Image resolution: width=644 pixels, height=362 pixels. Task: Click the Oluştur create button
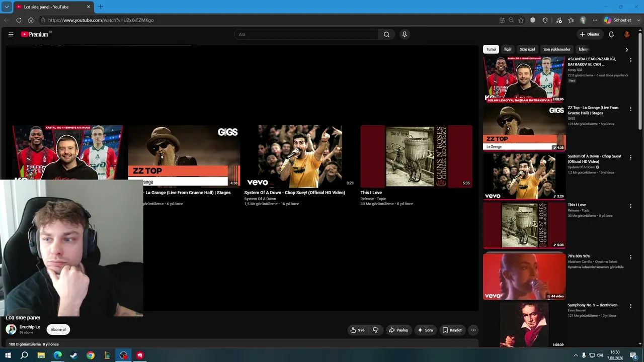click(590, 34)
